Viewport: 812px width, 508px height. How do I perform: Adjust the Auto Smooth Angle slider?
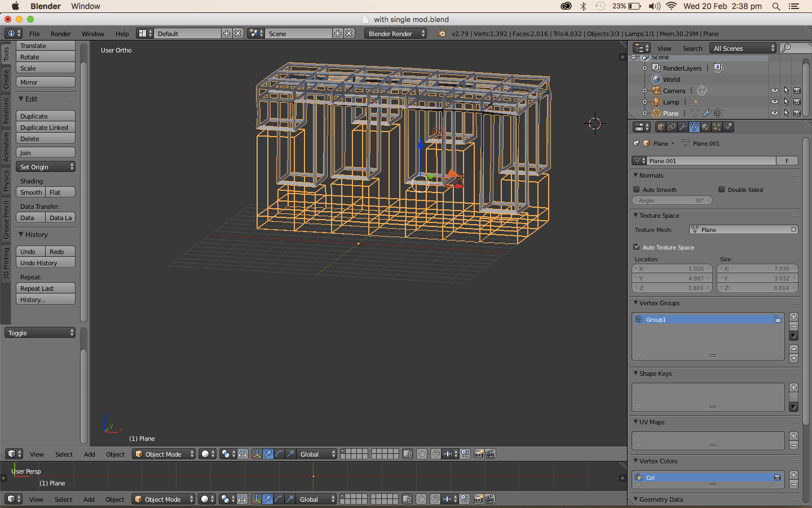pyautogui.click(x=672, y=200)
